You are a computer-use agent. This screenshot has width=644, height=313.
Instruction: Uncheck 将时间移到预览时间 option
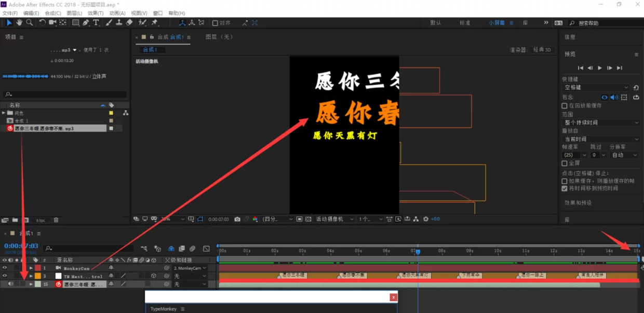(565, 188)
